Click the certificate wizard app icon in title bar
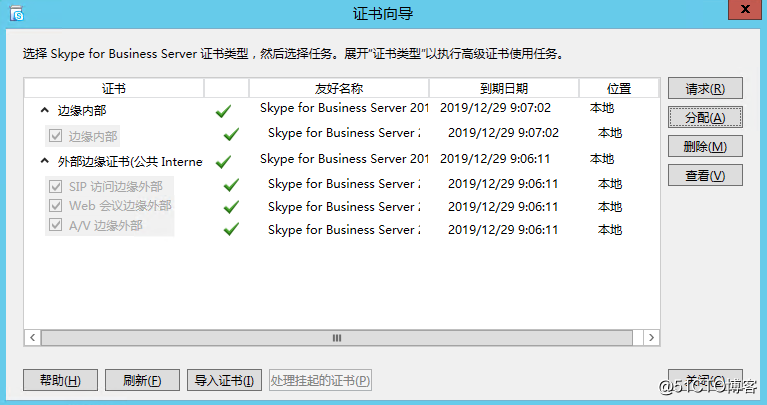The height and width of the screenshot is (405, 767). point(17,13)
